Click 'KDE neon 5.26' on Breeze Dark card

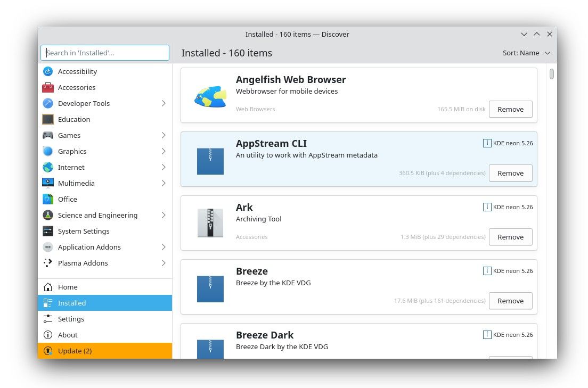coord(512,335)
